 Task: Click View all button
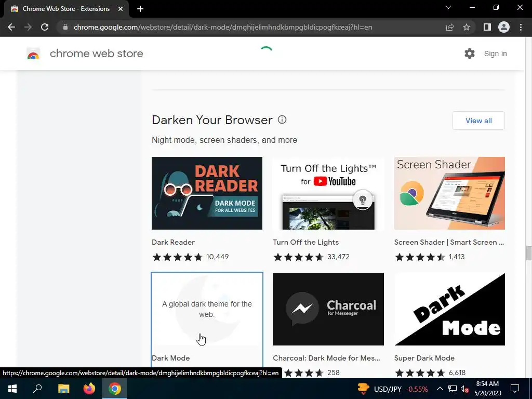pyautogui.click(x=478, y=121)
